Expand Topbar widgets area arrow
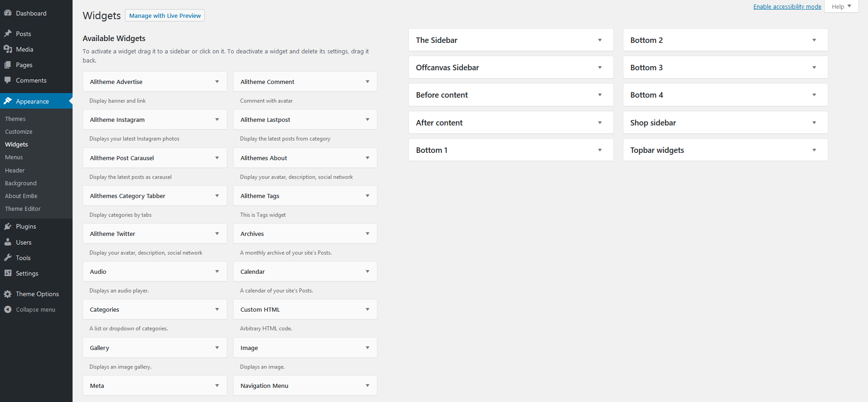The width and height of the screenshot is (868, 402). [x=815, y=150]
